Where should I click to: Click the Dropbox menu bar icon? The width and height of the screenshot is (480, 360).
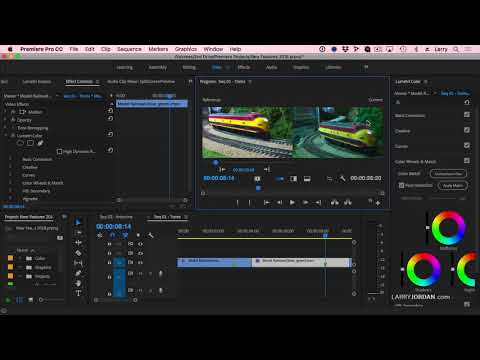[x=345, y=49]
